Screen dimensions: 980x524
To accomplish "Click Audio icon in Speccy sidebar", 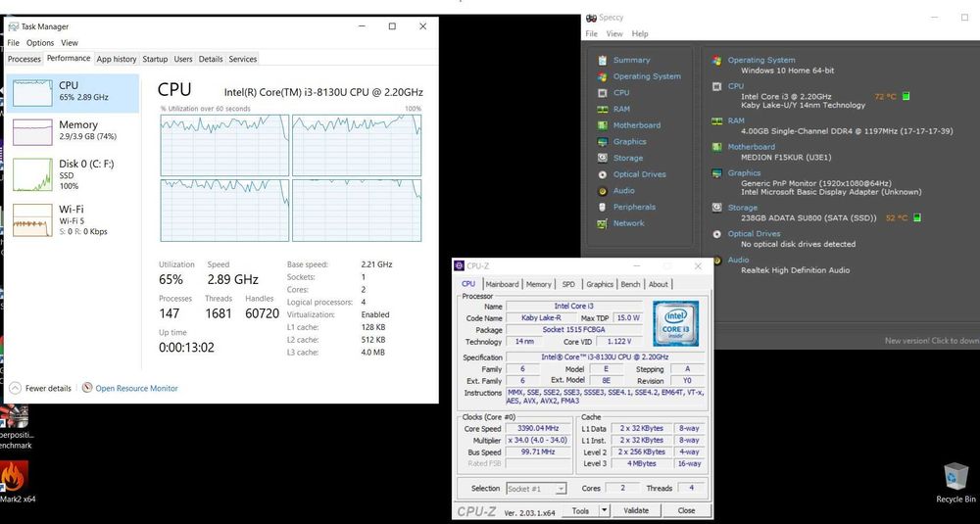I will click(x=603, y=190).
